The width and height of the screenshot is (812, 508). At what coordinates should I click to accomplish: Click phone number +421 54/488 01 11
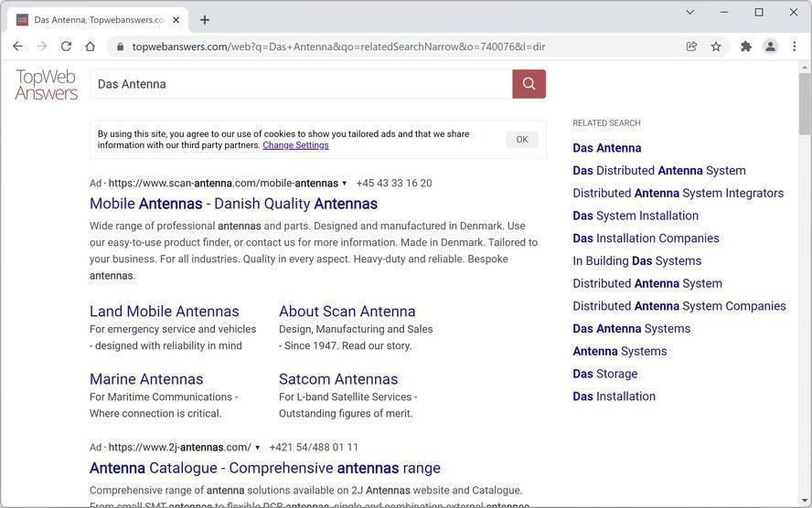point(314,448)
